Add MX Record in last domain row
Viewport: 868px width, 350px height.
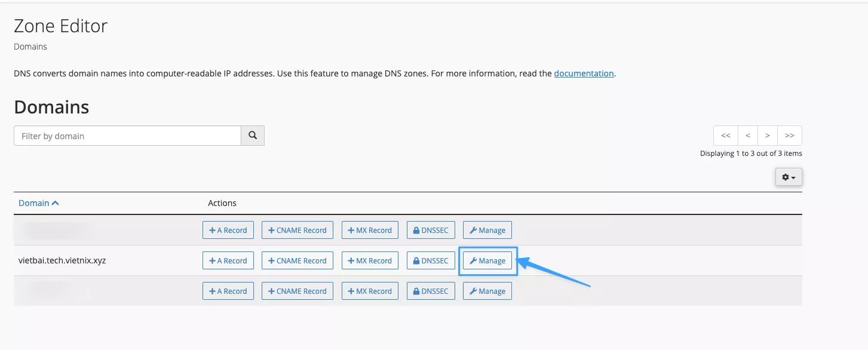click(x=370, y=291)
